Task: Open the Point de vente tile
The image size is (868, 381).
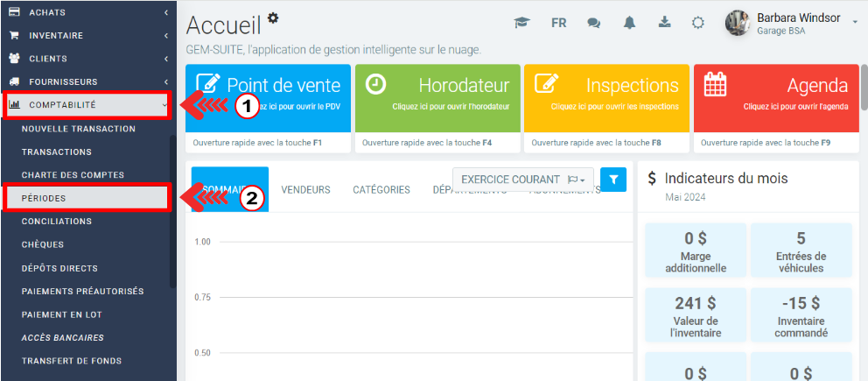Action: click(x=268, y=96)
